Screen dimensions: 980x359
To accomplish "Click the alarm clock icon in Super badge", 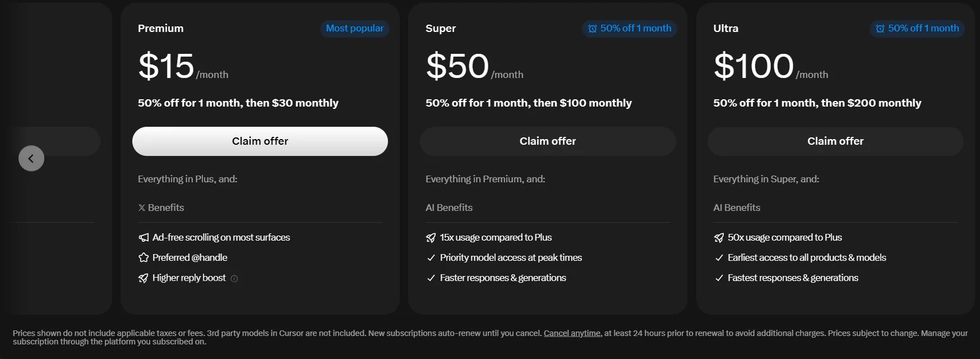I will [x=593, y=29].
